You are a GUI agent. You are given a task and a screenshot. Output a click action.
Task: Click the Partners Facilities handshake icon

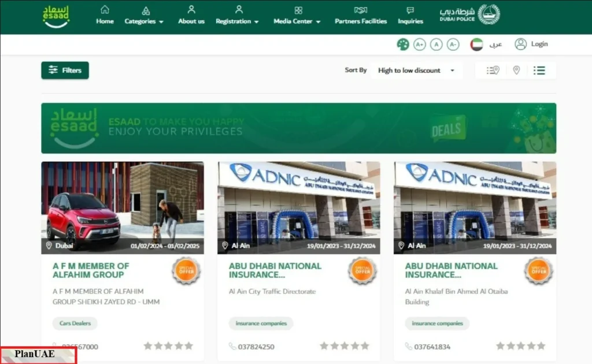click(361, 10)
